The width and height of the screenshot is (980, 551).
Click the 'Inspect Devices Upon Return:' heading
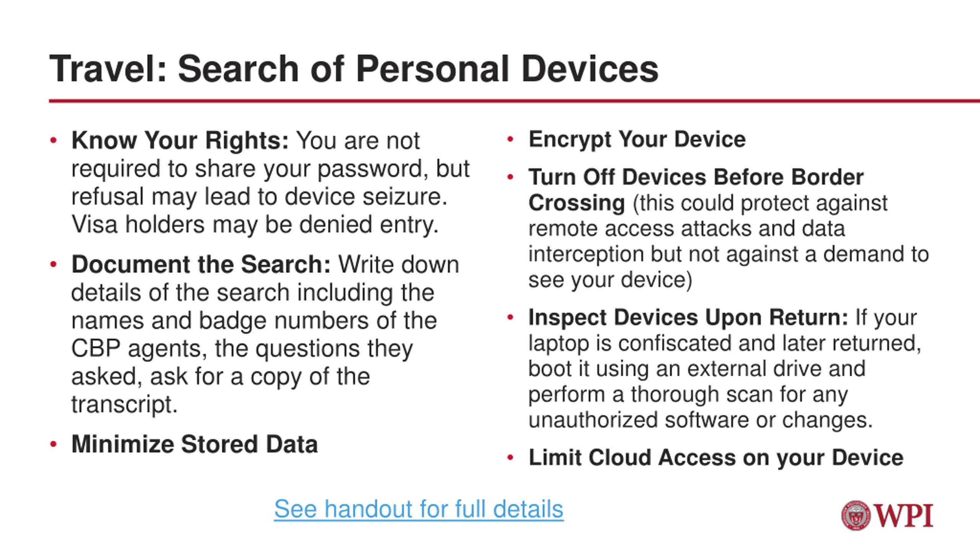(688, 317)
